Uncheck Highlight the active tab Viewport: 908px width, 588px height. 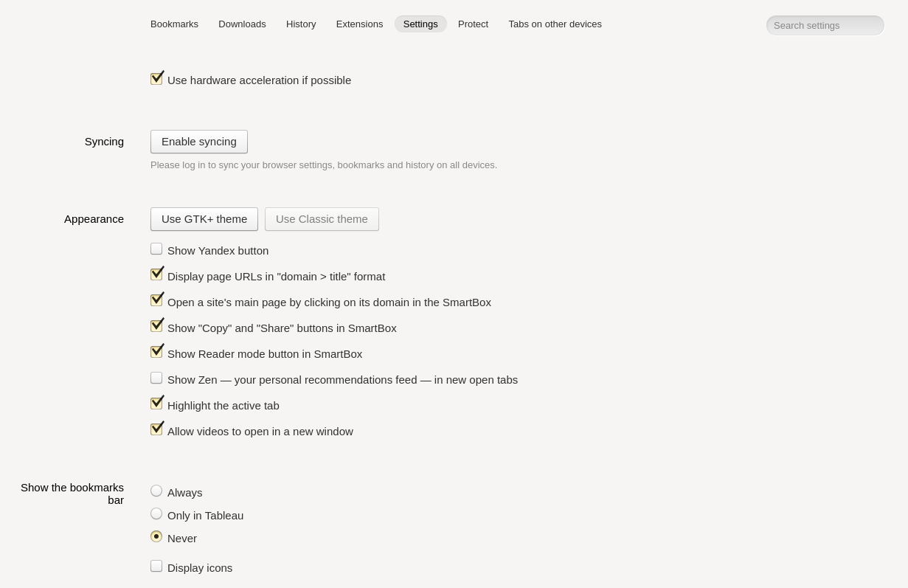coord(156,403)
